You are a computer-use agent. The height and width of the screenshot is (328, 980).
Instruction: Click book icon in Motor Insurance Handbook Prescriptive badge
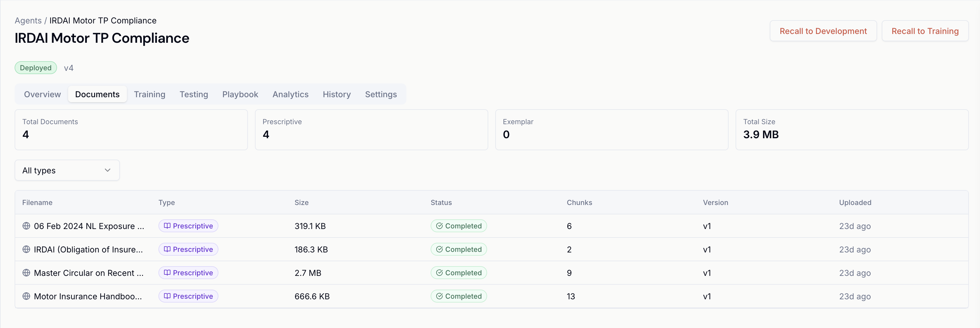(x=167, y=296)
